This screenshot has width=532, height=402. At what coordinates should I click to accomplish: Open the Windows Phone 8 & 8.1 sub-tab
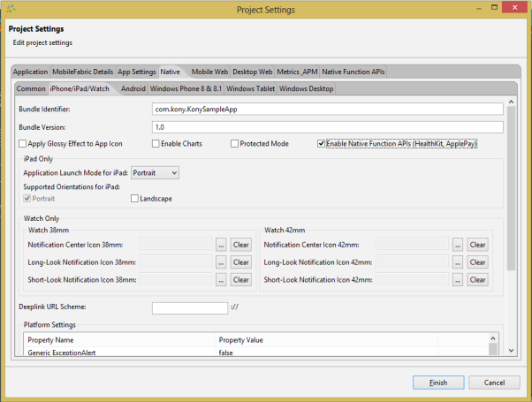tap(186, 88)
